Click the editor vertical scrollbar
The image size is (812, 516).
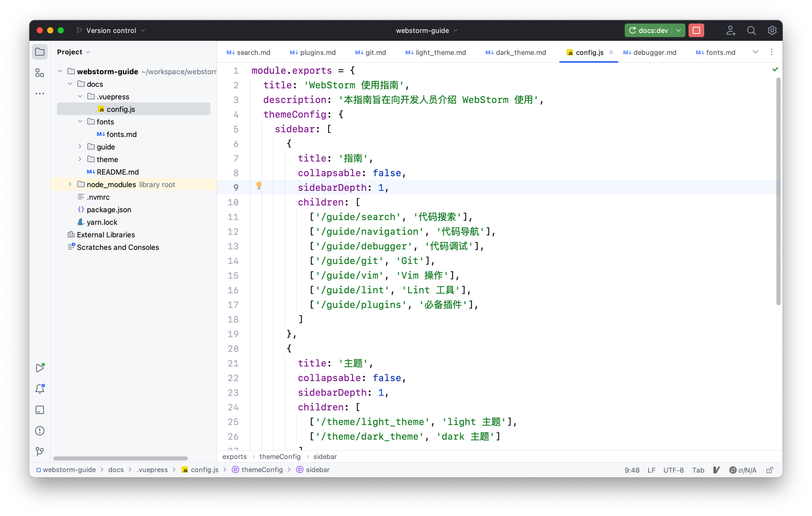pyautogui.click(x=779, y=191)
